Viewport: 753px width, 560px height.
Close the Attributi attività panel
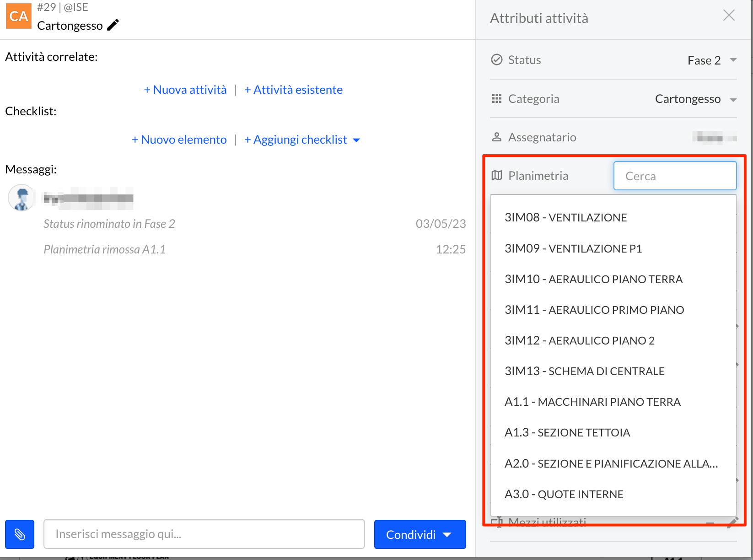(729, 16)
